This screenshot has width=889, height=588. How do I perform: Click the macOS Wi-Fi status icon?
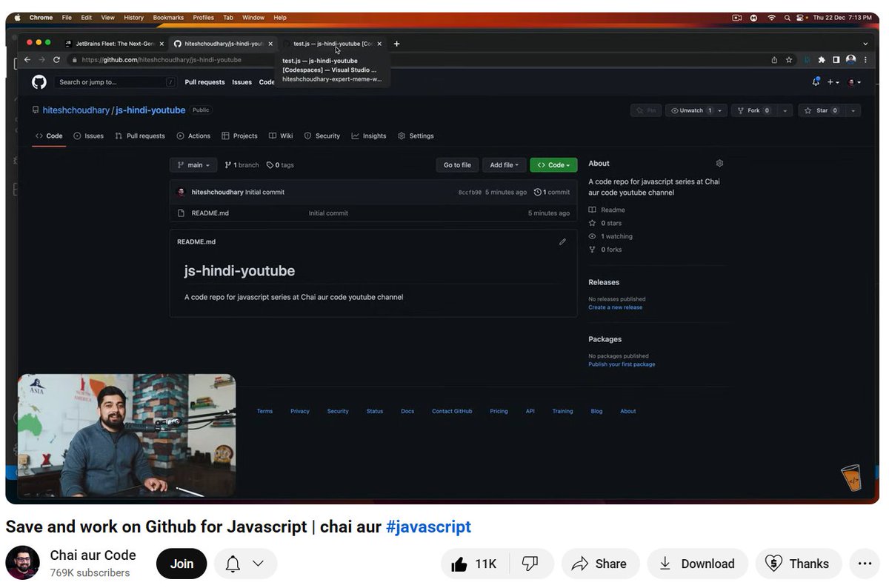[771, 17]
